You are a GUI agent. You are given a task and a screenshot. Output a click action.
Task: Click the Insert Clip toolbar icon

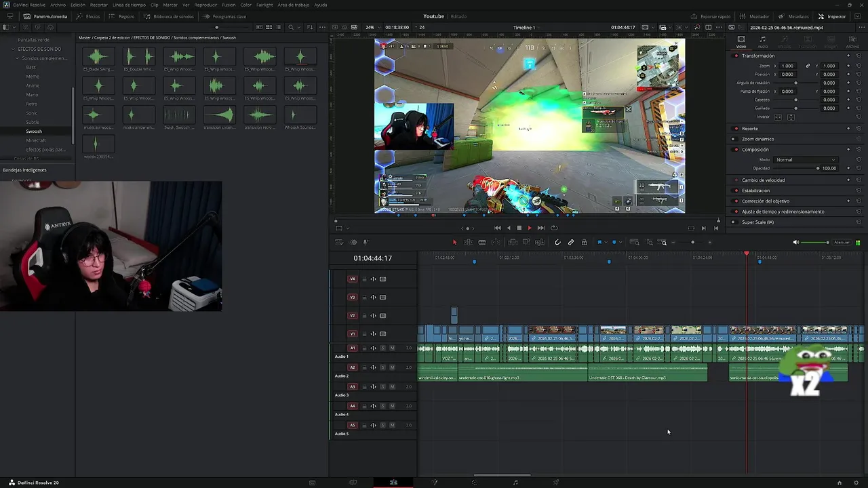[x=513, y=242]
